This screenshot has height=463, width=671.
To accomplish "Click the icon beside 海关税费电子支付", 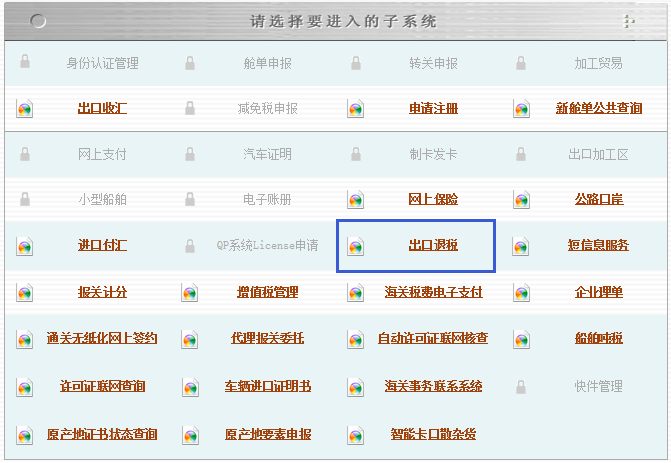I will pyautogui.click(x=356, y=293).
